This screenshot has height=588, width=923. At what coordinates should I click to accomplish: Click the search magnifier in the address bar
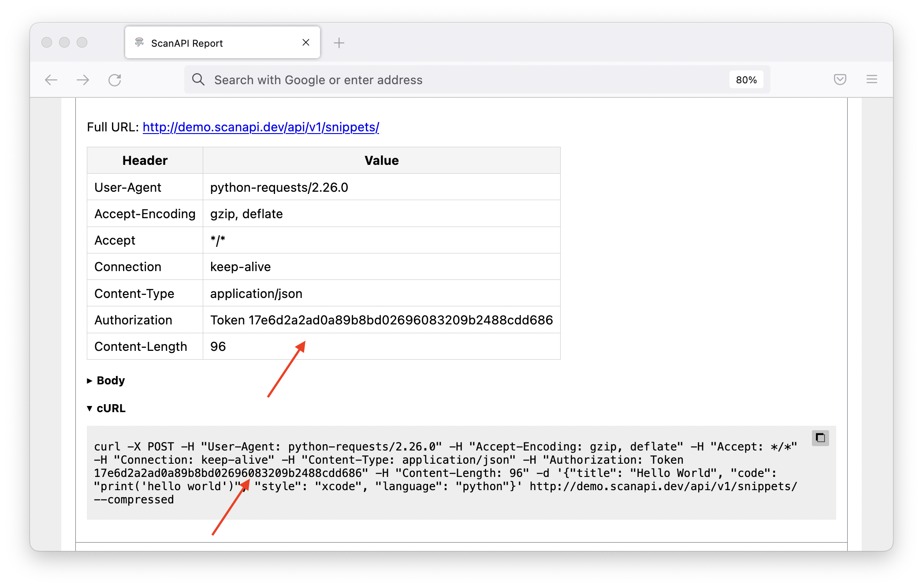coord(198,79)
